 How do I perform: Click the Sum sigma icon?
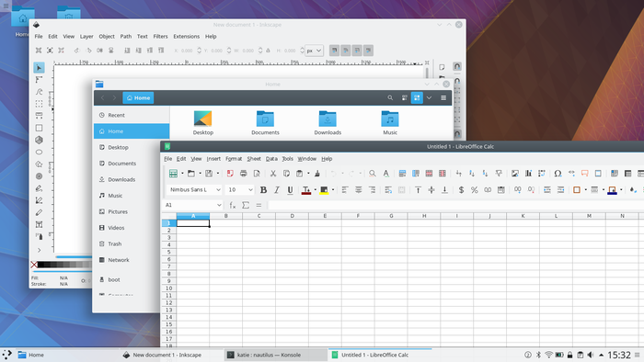coord(246,205)
